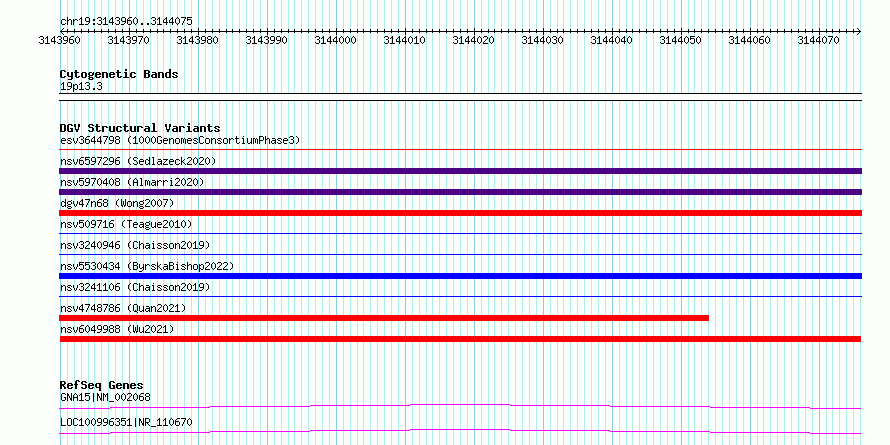Open variant nsv5970408 (Almarri2020) label

(x=132, y=182)
